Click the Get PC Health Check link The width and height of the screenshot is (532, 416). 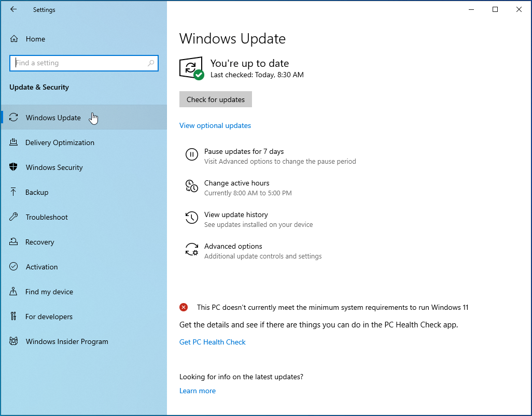pos(212,342)
